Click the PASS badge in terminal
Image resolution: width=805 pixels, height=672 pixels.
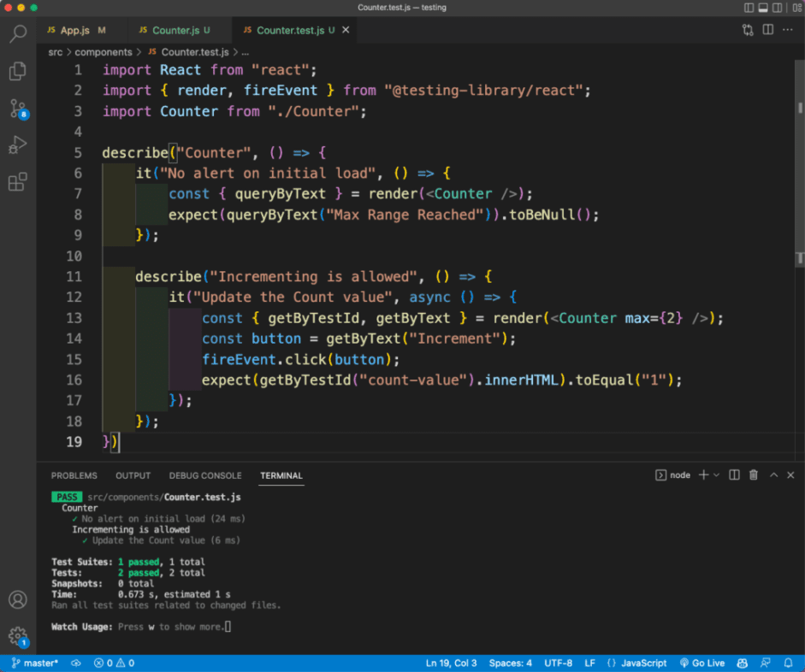coord(67,497)
